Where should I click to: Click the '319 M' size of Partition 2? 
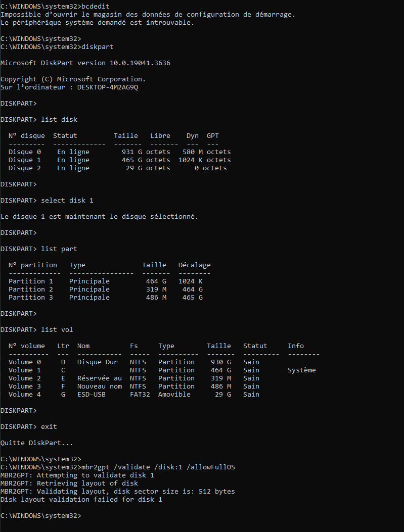pos(156,289)
